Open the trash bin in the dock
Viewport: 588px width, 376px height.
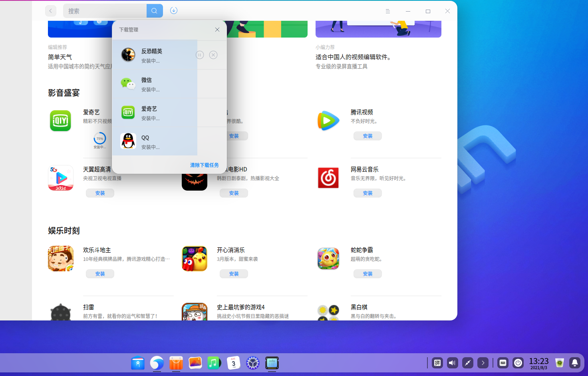[560, 363]
